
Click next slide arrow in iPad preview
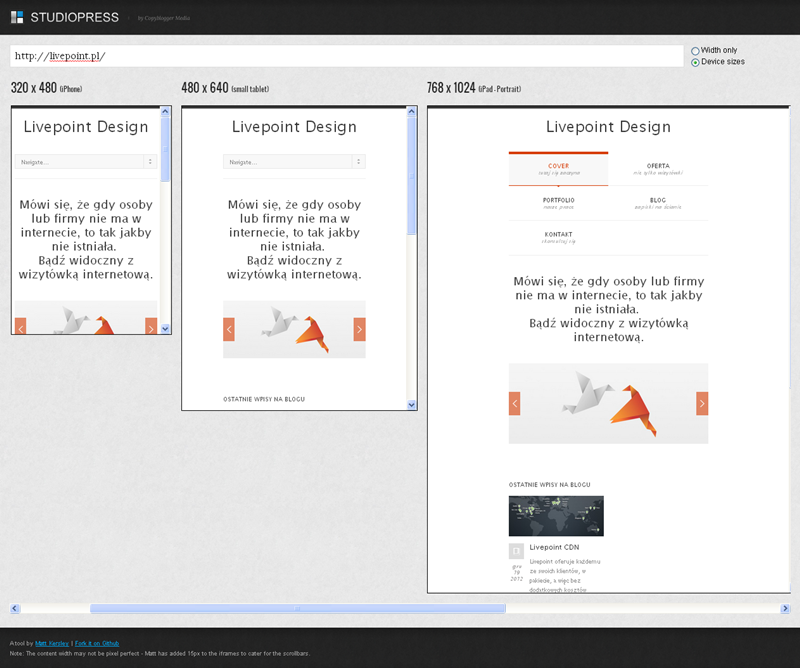[702, 403]
